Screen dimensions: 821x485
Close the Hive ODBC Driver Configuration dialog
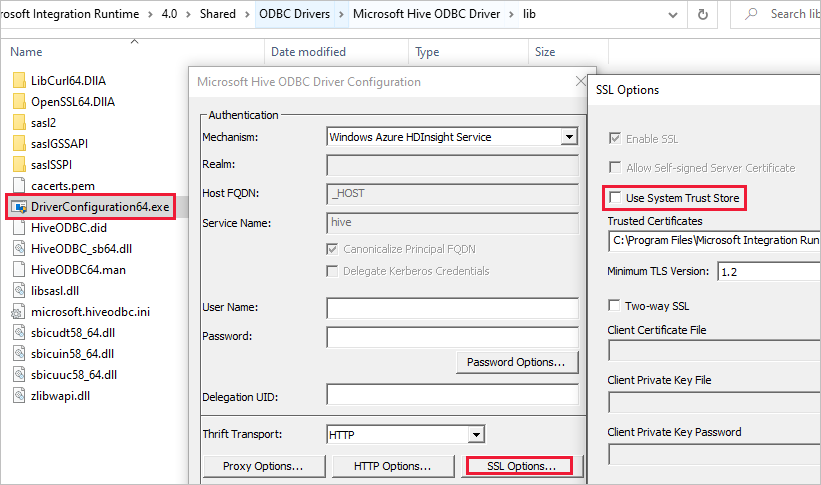(x=580, y=81)
